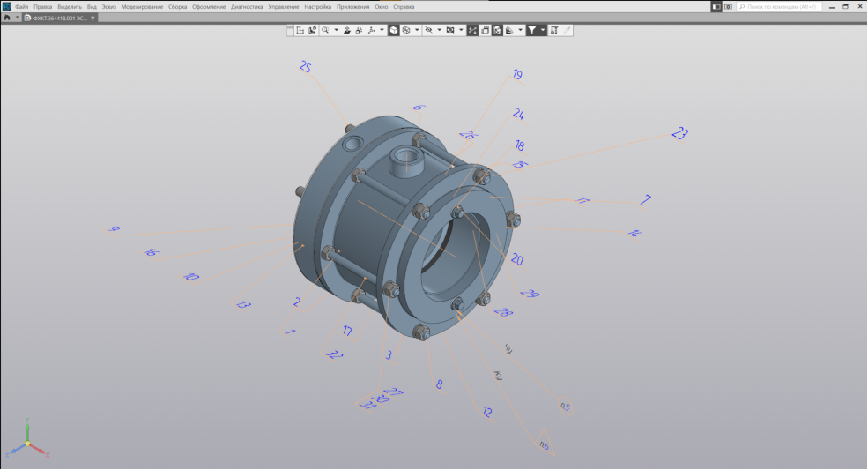Click the camera screenshot icon near search
Screen dimensions: 868x470
click(728, 6)
